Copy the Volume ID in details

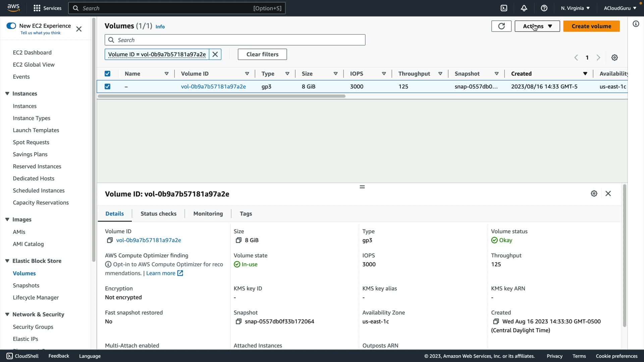[x=110, y=240]
